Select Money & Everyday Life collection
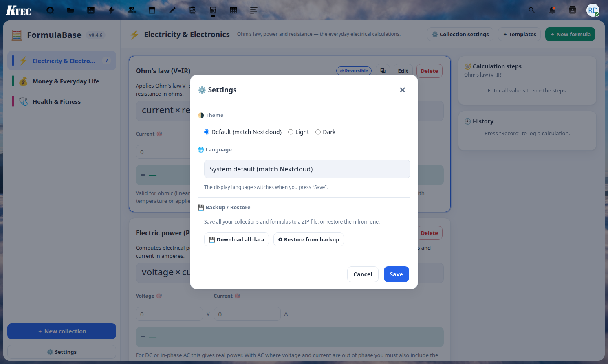608x364 pixels. 62,81
